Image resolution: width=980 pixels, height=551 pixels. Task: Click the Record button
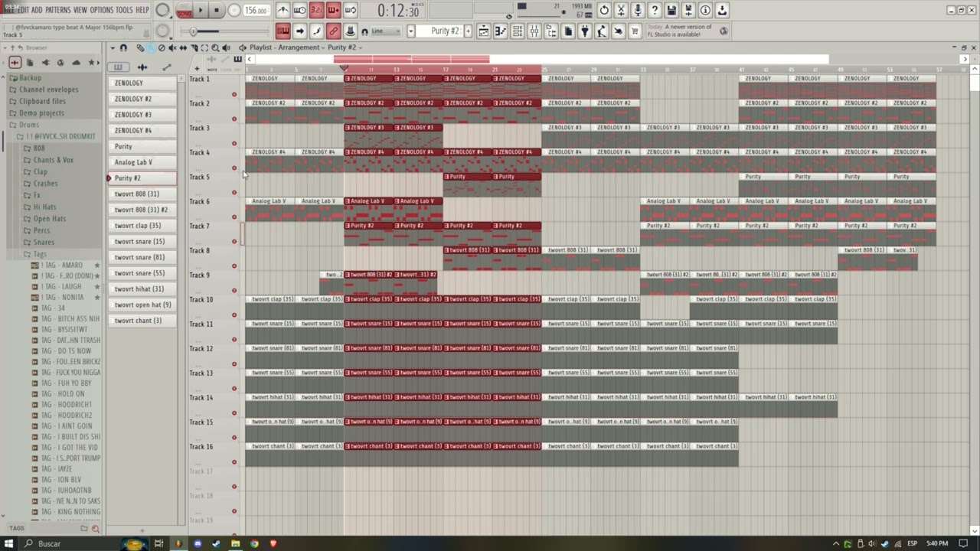[234, 11]
